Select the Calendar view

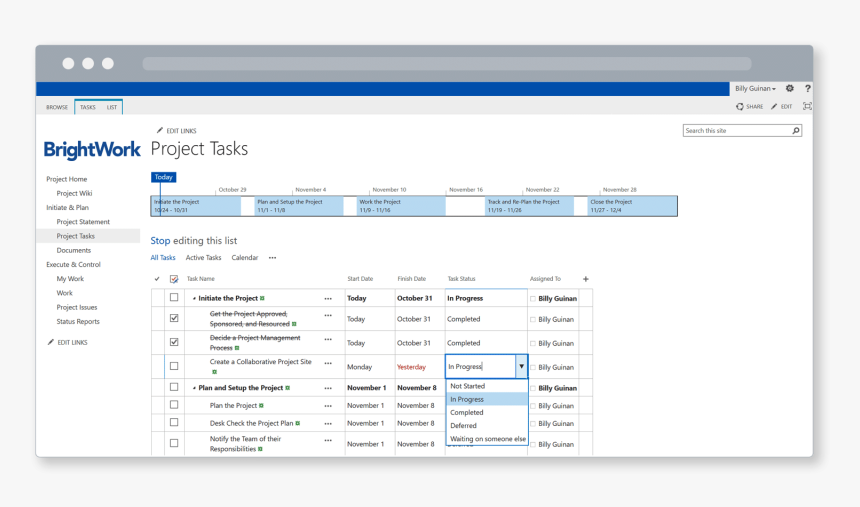click(245, 258)
